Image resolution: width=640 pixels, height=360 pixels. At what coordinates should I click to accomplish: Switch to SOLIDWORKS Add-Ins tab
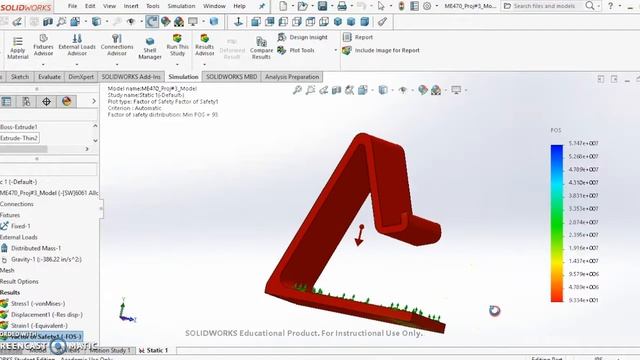[131, 77]
